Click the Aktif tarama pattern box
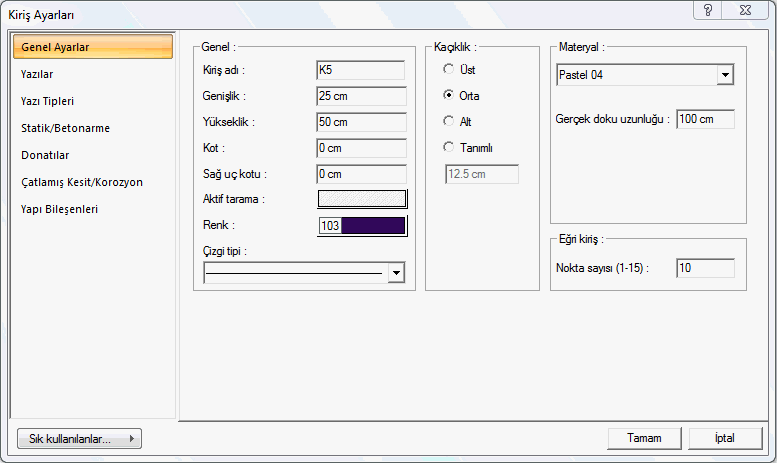 [x=362, y=198]
